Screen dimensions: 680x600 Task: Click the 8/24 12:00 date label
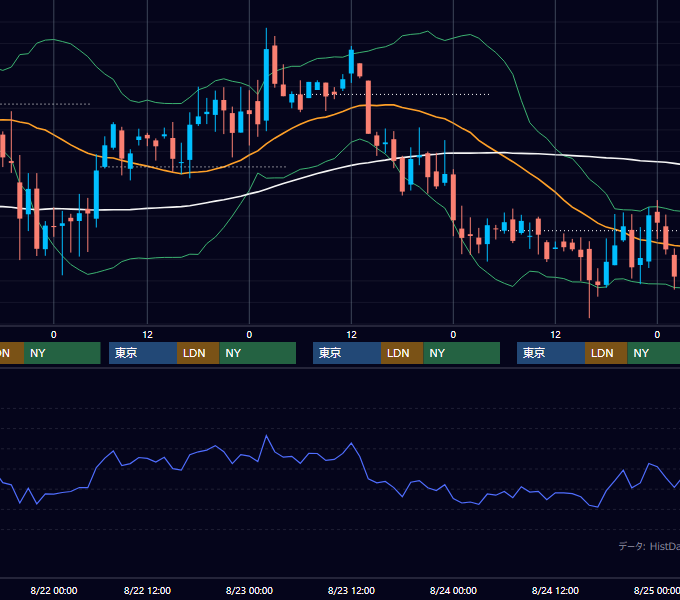[x=555, y=590]
